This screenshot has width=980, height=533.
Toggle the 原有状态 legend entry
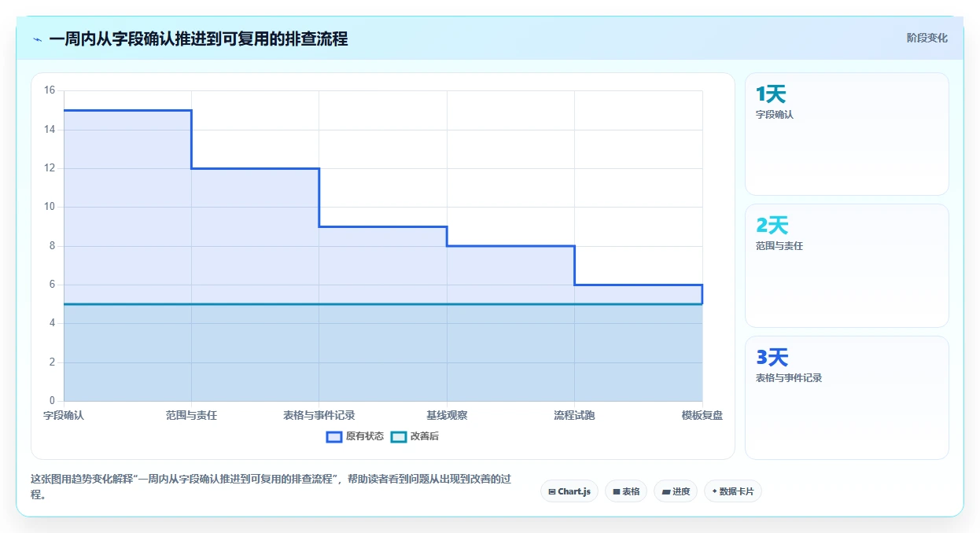356,436
